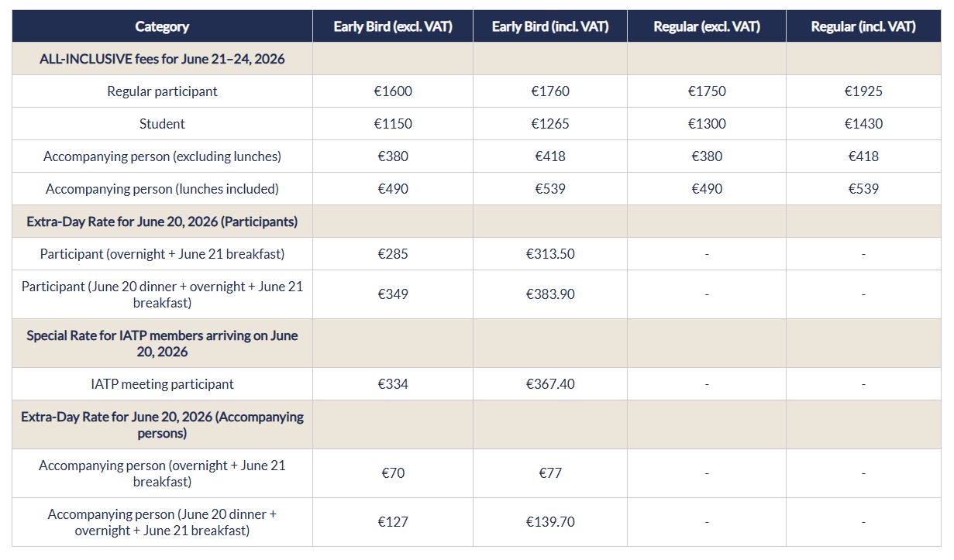Click the €139.70 price cell
The height and width of the screenshot is (560, 954).
coord(550,522)
